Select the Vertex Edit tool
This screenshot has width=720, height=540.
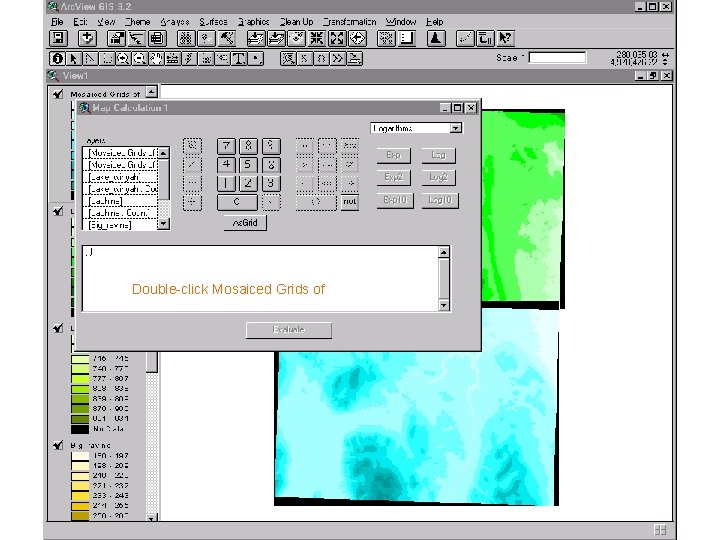click(x=90, y=59)
